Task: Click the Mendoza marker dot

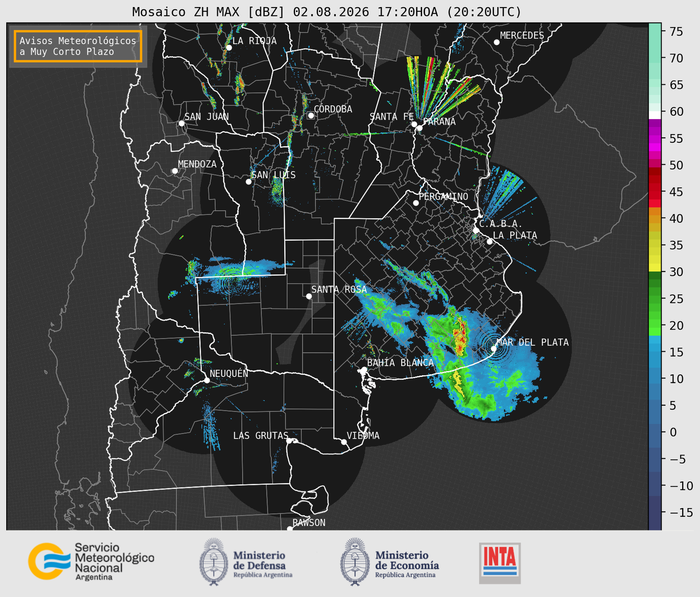Action: coord(175,171)
